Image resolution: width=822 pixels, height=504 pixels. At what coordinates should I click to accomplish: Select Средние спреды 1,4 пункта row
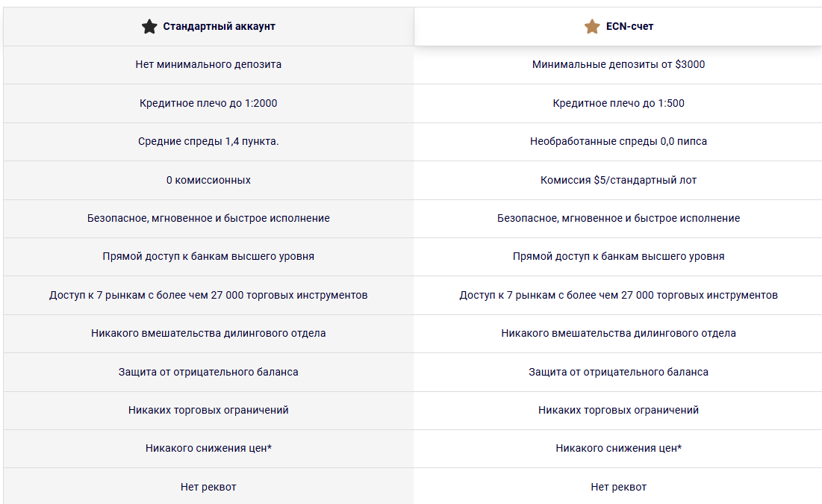208,142
